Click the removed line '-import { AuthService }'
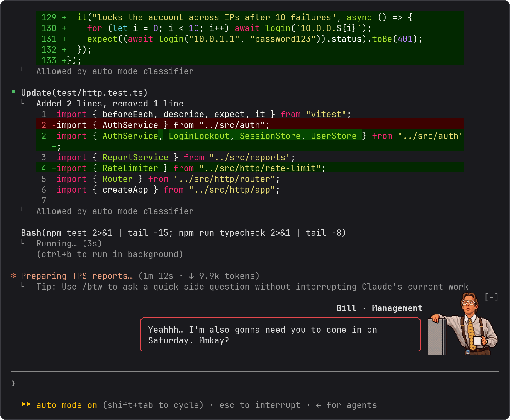Image resolution: width=510 pixels, height=420 pixels. (250, 124)
